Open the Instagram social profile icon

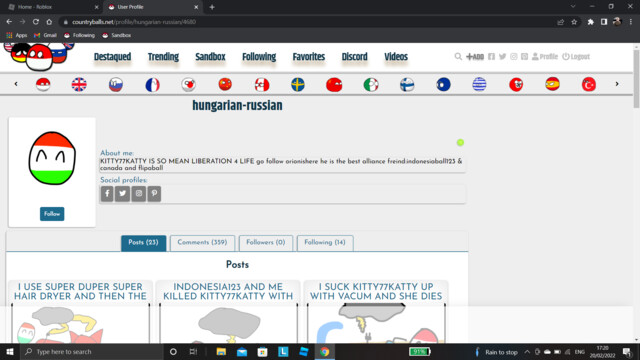tap(139, 193)
